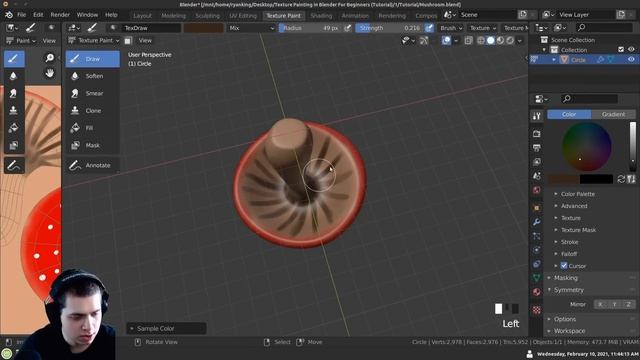
Task: Hide the Circle object with its eye icon
Action: pos(631,60)
